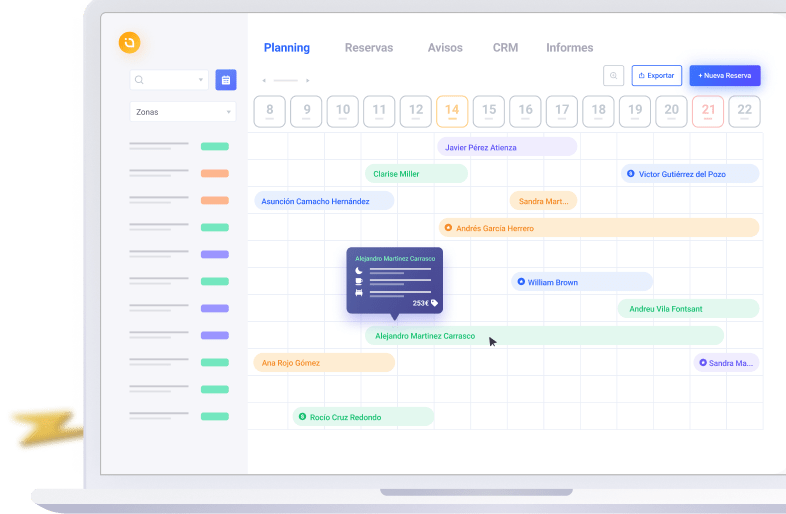Click the status icon on Víctor Gutiérrez del Pozo

[x=630, y=174]
